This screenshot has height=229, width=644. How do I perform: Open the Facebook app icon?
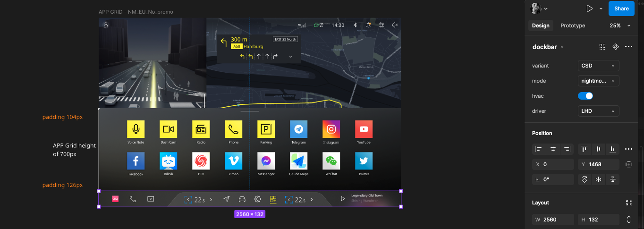(x=136, y=161)
